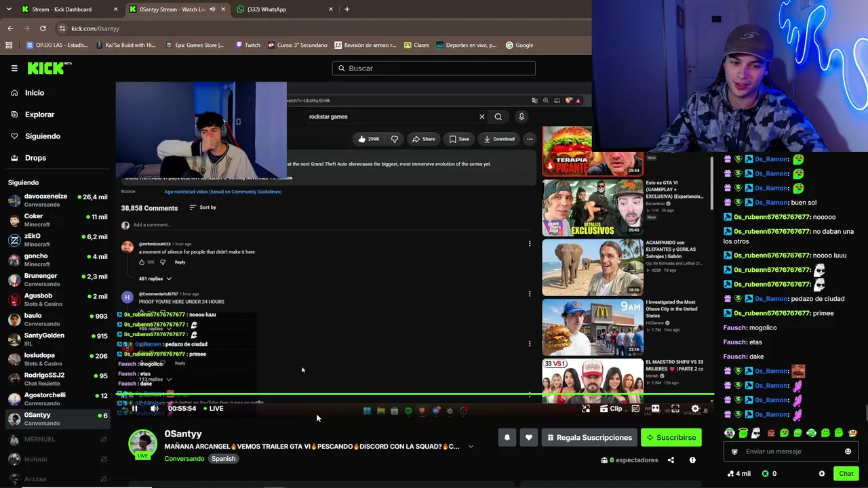Screen dimensions: 868x488
Task: Open chat settings gear icon
Action: pos(822,474)
